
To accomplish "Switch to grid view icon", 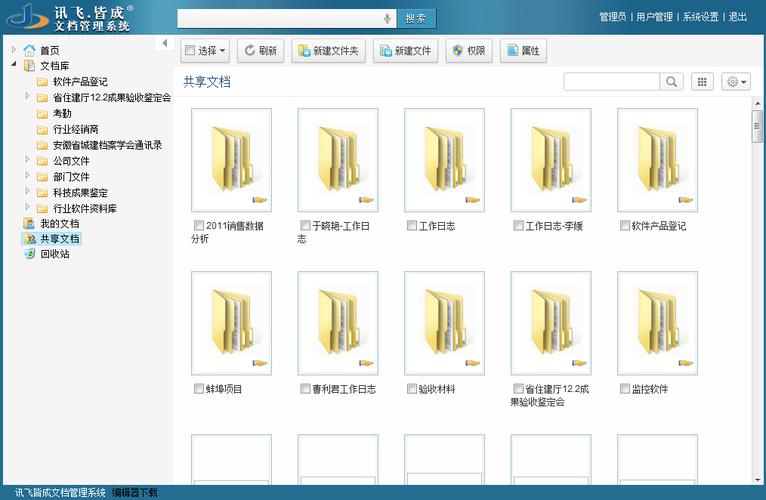I will [x=702, y=82].
